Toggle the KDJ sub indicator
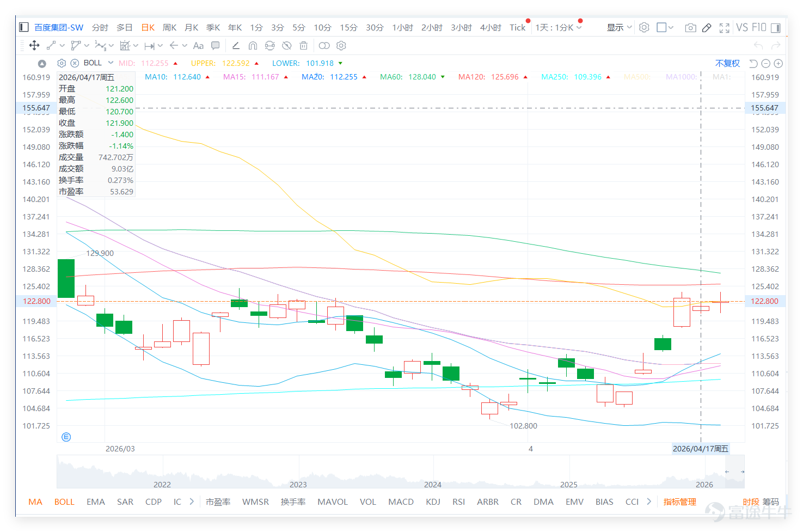The height and width of the screenshot is (532, 803). (x=433, y=502)
